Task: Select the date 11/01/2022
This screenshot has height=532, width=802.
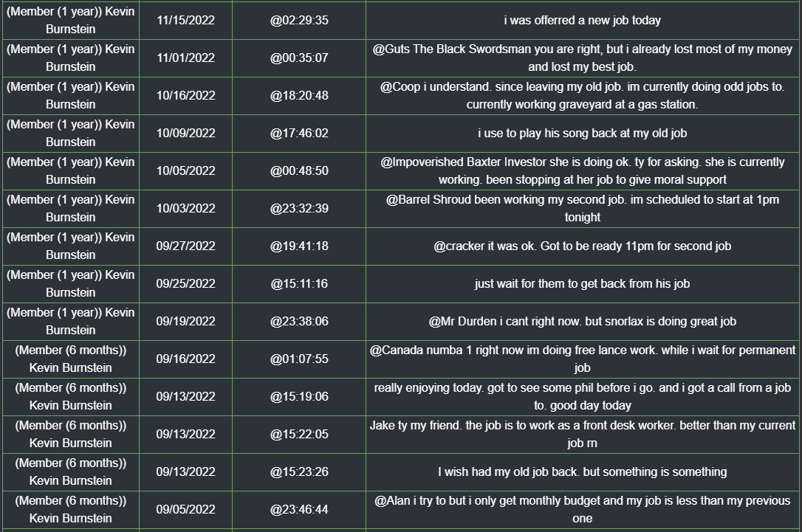Action: pos(185,58)
